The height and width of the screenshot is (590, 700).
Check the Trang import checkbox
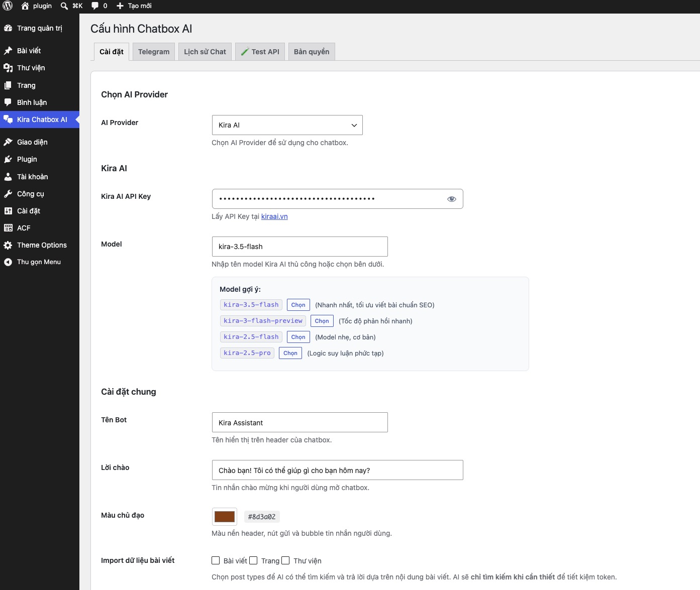coord(253,560)
